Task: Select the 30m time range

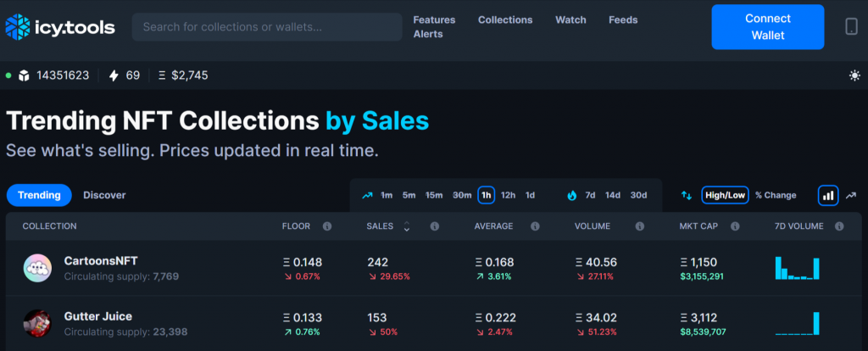Action: pos(462,196)
